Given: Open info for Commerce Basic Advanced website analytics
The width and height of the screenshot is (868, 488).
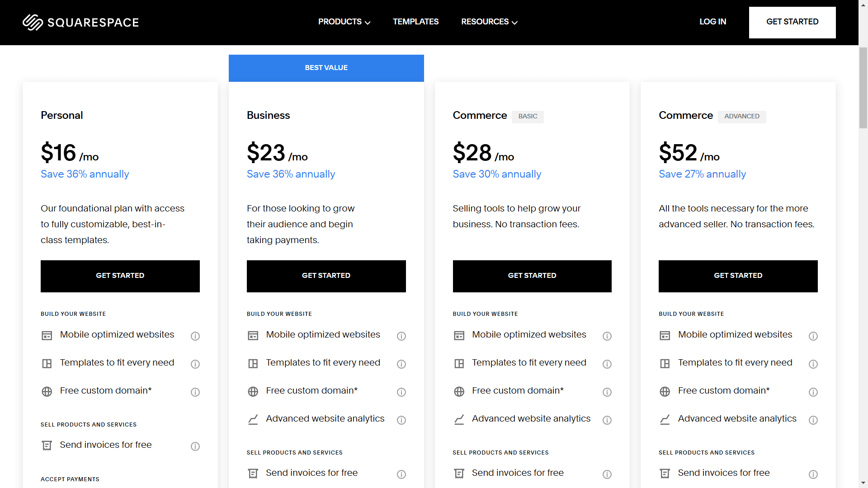Looking at the screenshot, I should (607, 420).
